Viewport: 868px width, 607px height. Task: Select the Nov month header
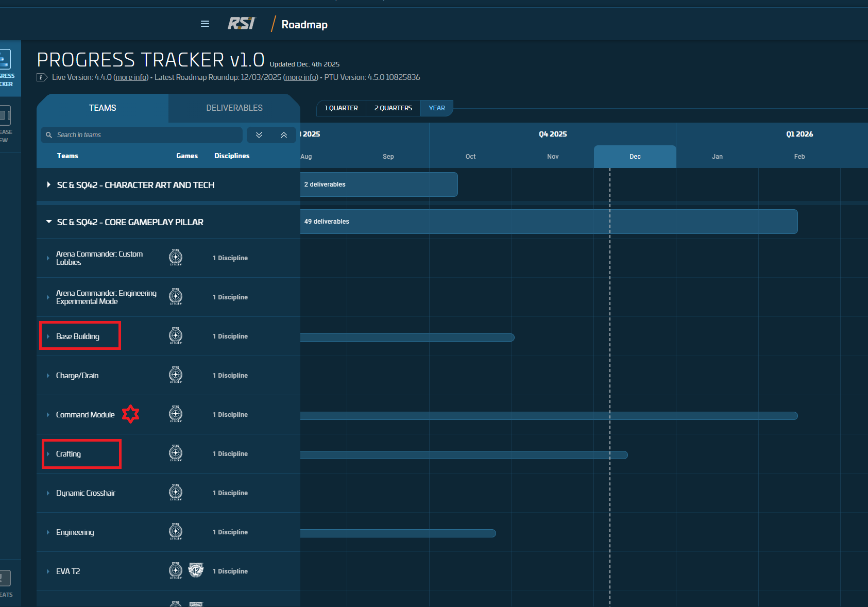pyautogui.click(x=553, y=157)
